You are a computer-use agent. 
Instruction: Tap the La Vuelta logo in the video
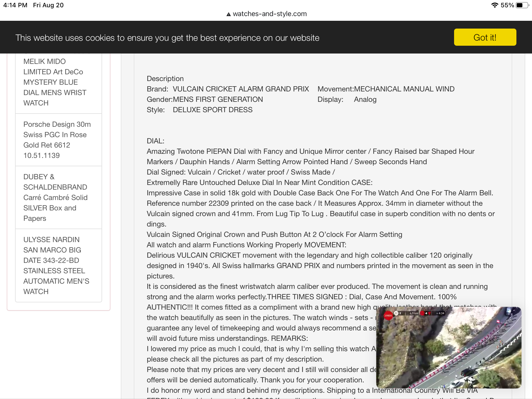388,315
